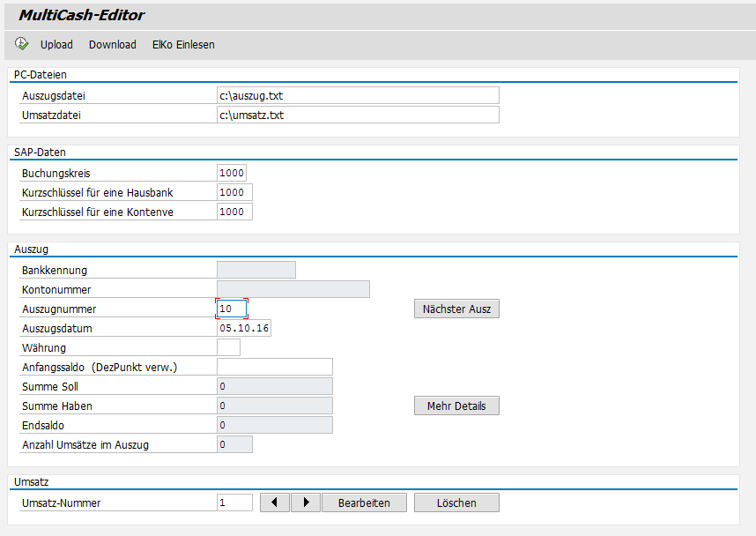756x536 pixels.
Task: Click the Execute clock icon in toolbar
Action: [22, 44]
